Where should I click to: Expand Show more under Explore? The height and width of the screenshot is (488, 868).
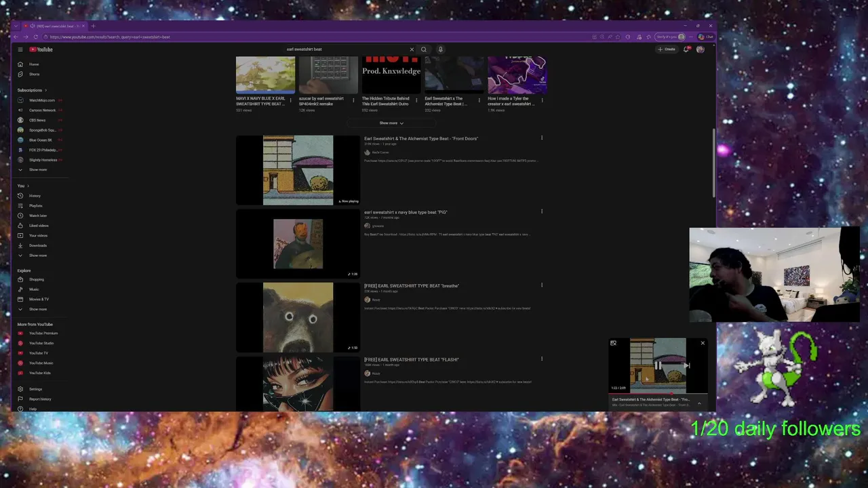click(37, 309)
